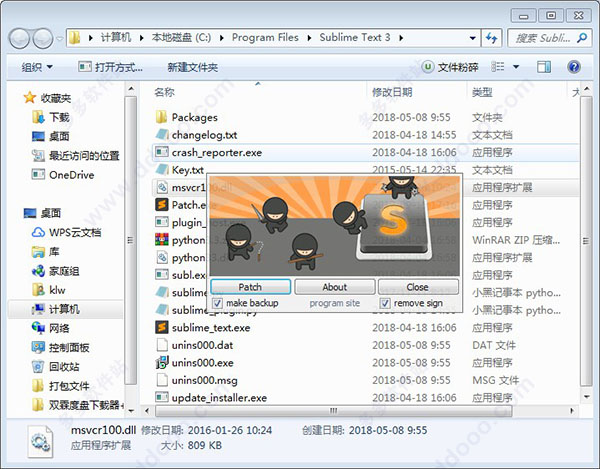Select Patch.exe Sublime icon
Screen dimensions: 600x469
click(x=162, y=205)
